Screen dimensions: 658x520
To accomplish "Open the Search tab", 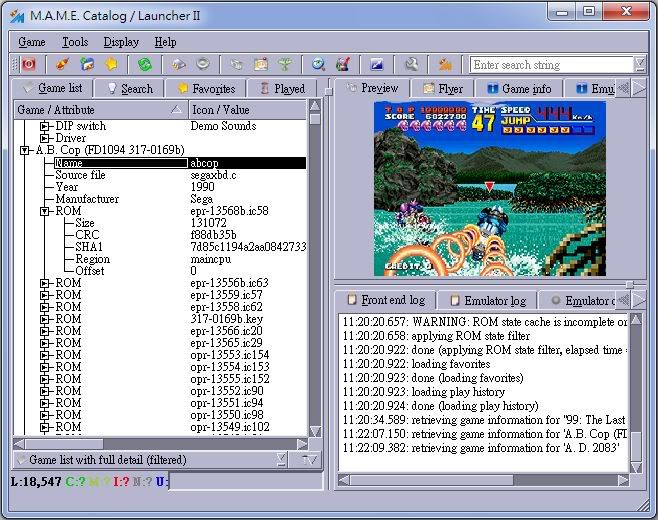I will (130, 89).
